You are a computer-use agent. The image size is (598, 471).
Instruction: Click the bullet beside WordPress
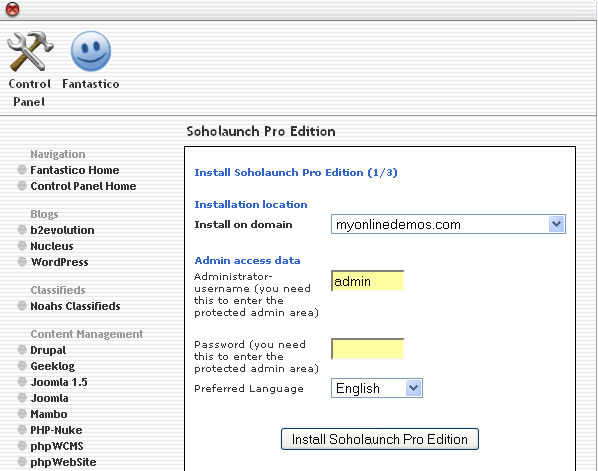coord(22,262)
